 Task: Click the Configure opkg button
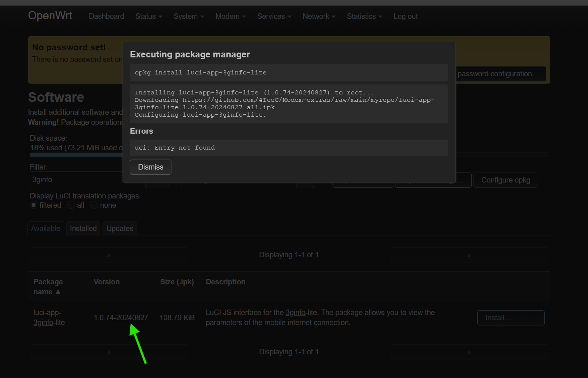(x=505, y=180)
